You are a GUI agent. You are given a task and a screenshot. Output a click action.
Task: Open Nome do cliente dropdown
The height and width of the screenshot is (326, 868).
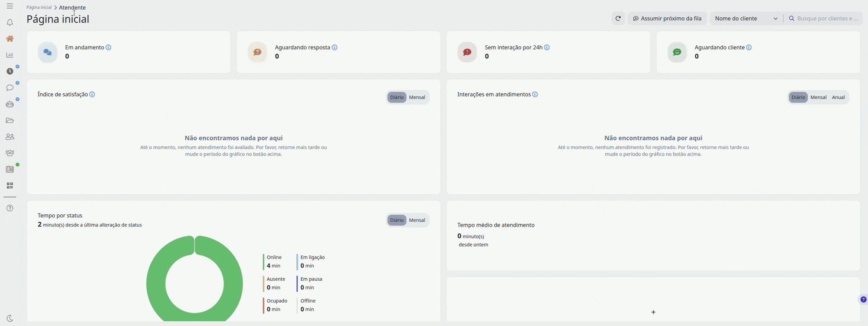tap(746, 18)
